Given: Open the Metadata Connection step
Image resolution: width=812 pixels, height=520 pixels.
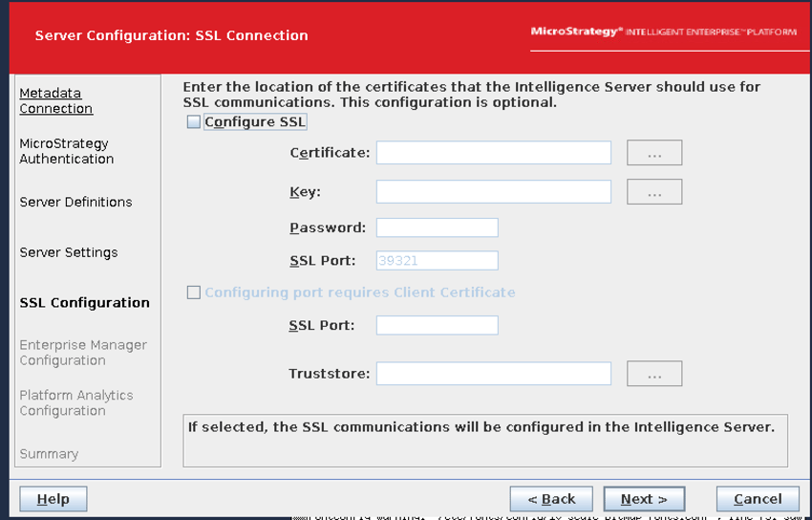Looking at the screenshot, I should [x=56, y=100].
